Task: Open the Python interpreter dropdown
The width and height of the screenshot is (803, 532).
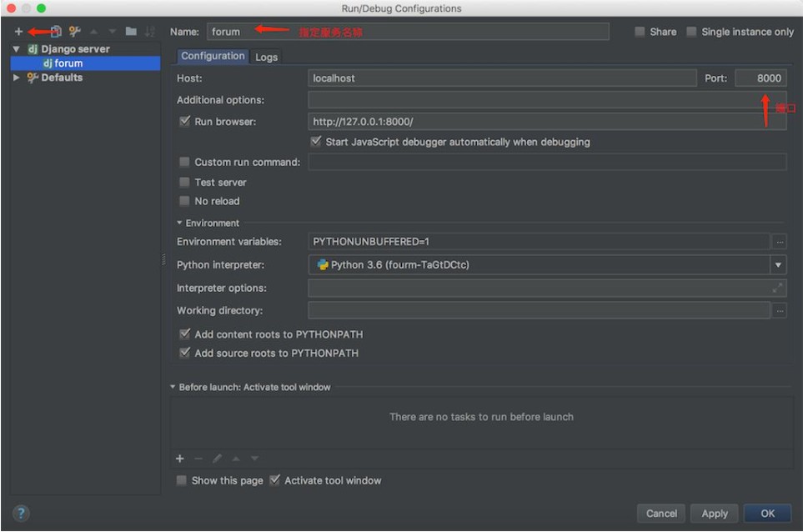Action: click(x=778, y=265)
